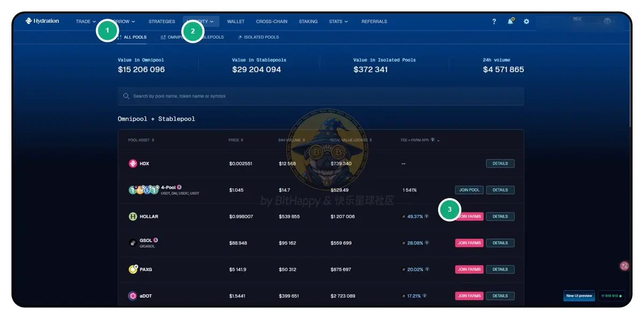Click farm icon before aDOT 17.21%
644x319 pixels.
pyautogui.click(x=404, y=296)
